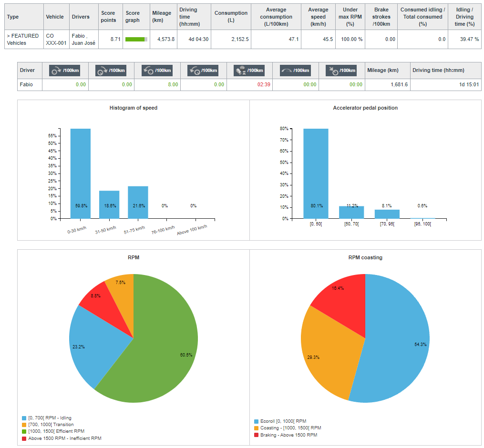The height and width of the screenshot is (448, 484).
Task: Click the 8.71 score points value
Action: (x=115, y=39)
